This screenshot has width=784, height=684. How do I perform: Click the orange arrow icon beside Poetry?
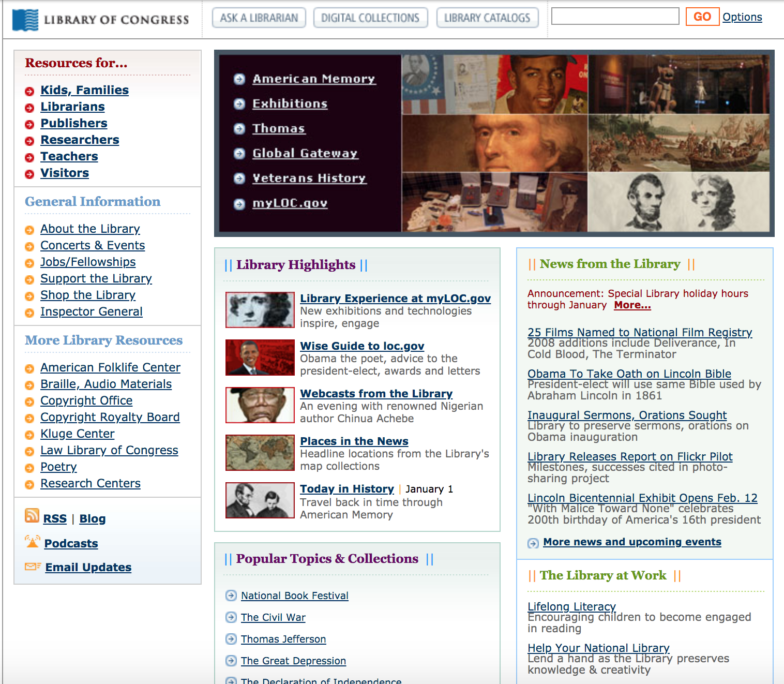[x=29, y=468]
